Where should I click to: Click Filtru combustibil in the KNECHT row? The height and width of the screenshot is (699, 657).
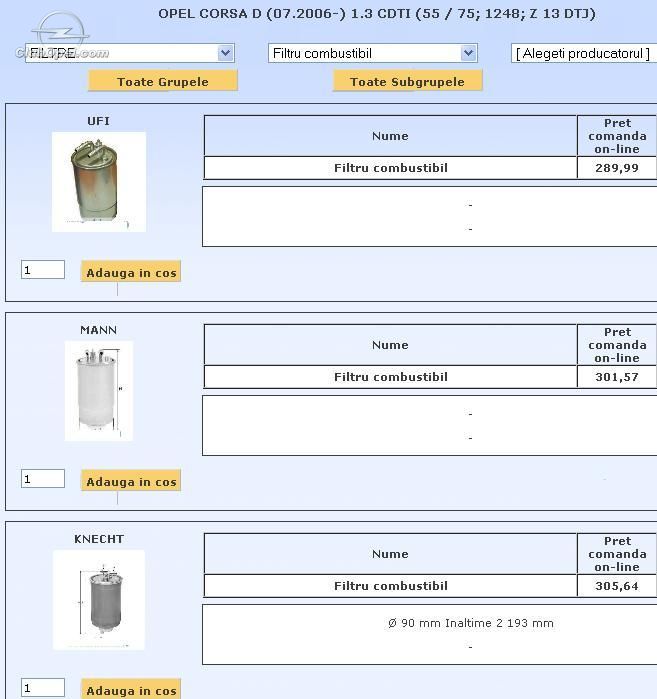click(390, 586)
